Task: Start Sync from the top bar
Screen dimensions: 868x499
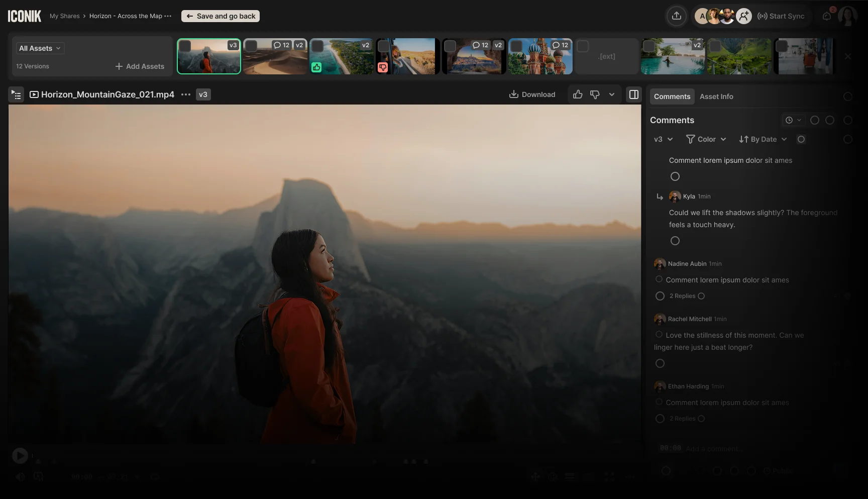Action: 781,16
